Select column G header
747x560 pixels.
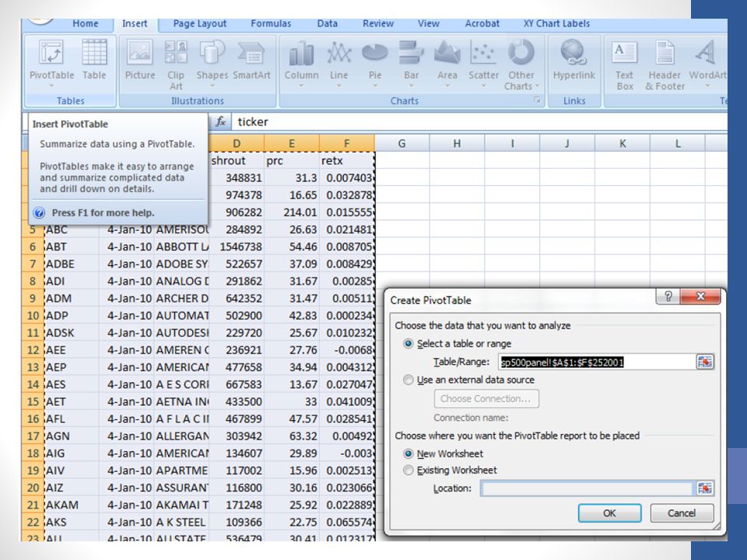click(x=402, y=143)
